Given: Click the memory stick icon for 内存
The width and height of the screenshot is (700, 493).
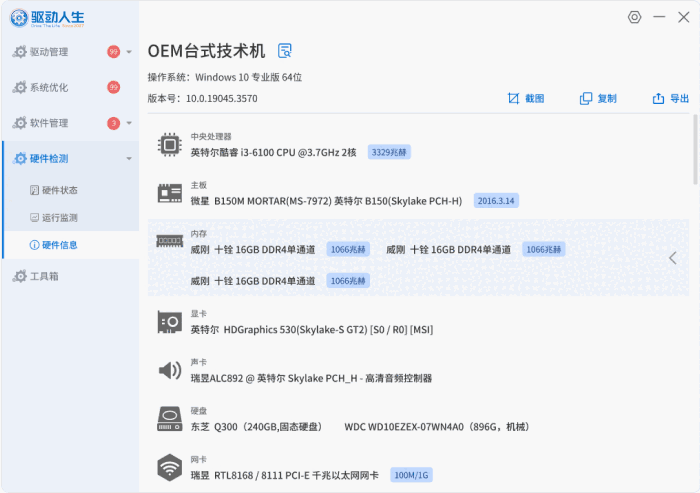Looking at the screenshot, I should pyautogui.click(x=170, y=242).
